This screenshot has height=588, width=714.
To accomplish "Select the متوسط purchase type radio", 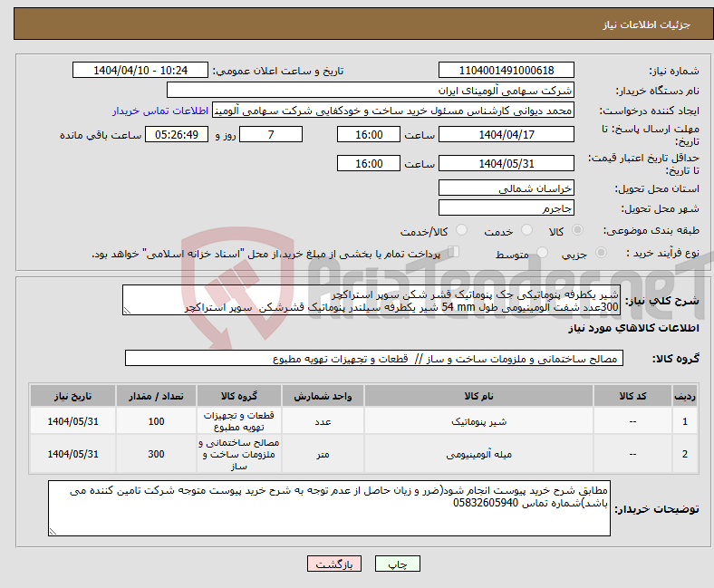I will coord(543,253).
